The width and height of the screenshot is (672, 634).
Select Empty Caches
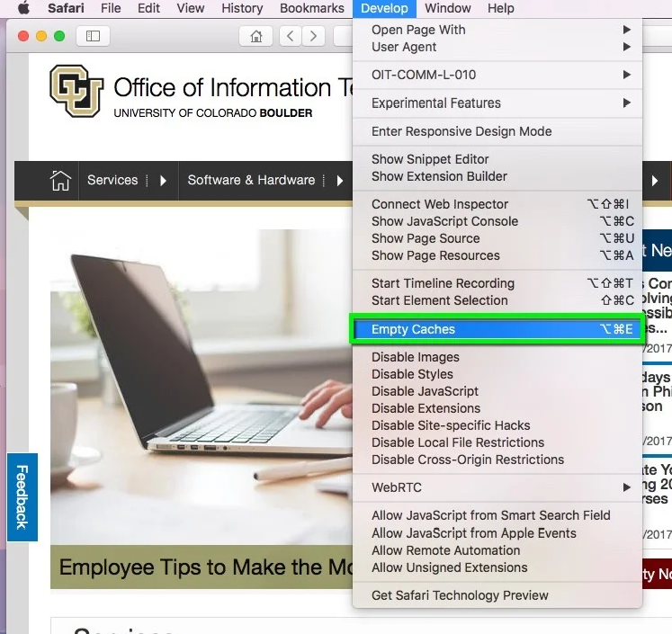coord(497,329)
